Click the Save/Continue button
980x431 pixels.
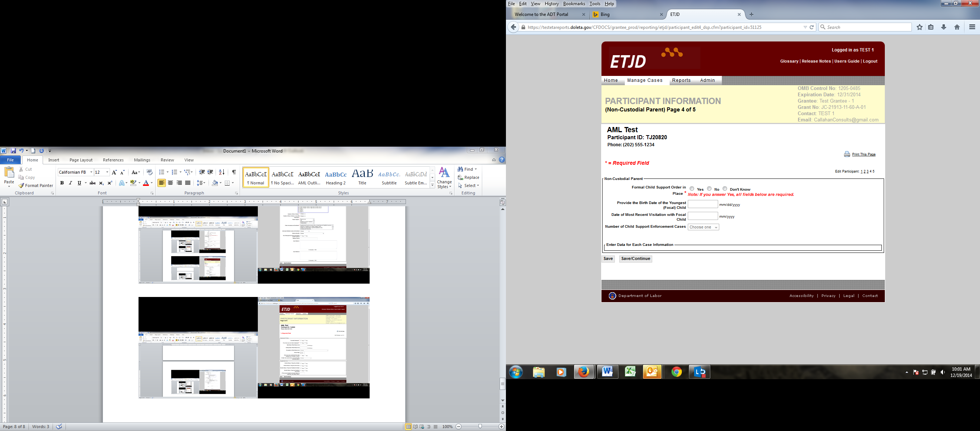click(x=635, y=259)
